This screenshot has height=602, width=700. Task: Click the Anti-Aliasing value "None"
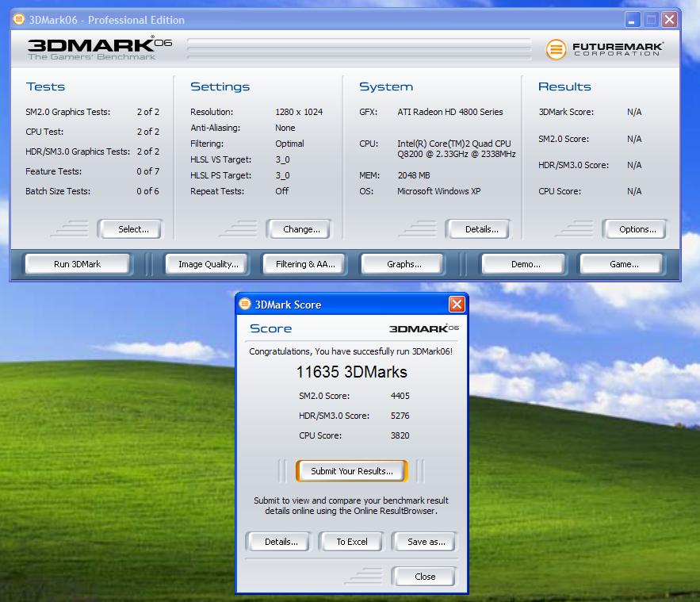click(x=285, y=128)
